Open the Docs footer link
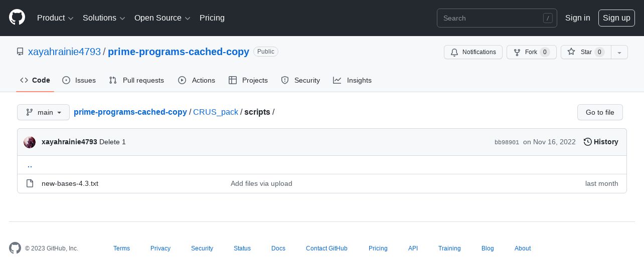This screenshot has width=644, height=279. [x=278, y=248]
